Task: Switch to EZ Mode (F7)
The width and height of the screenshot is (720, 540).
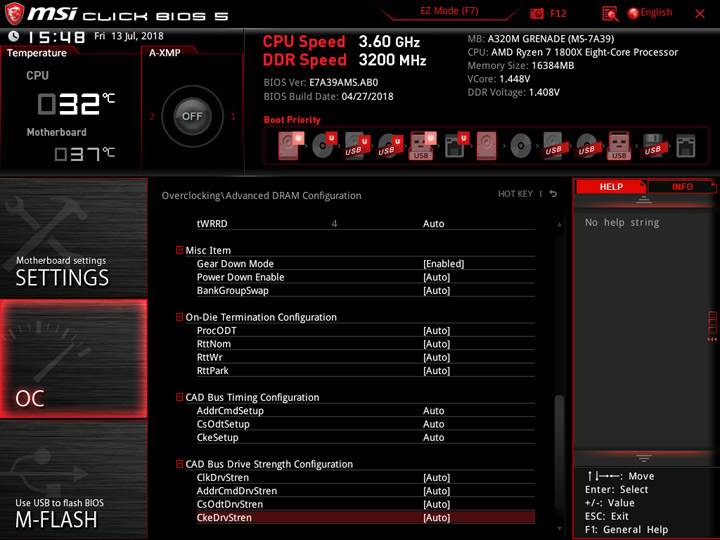Action: pos(450,11)
